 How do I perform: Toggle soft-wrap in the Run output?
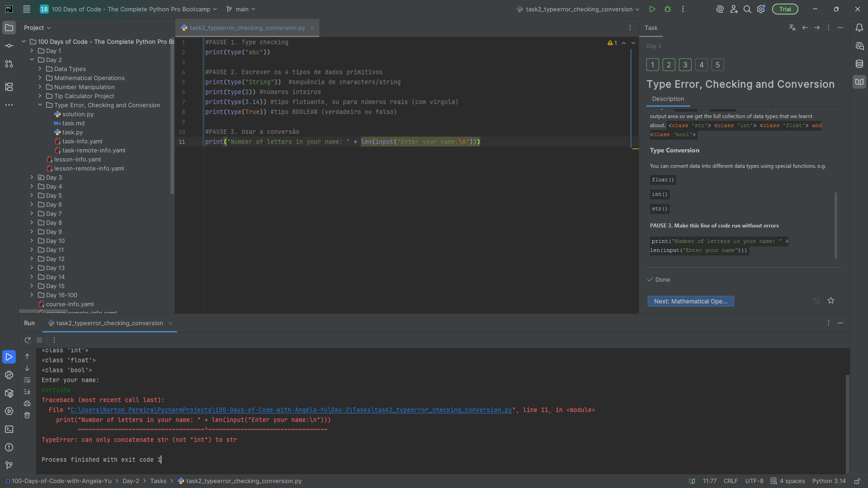(x=28, y=380)
